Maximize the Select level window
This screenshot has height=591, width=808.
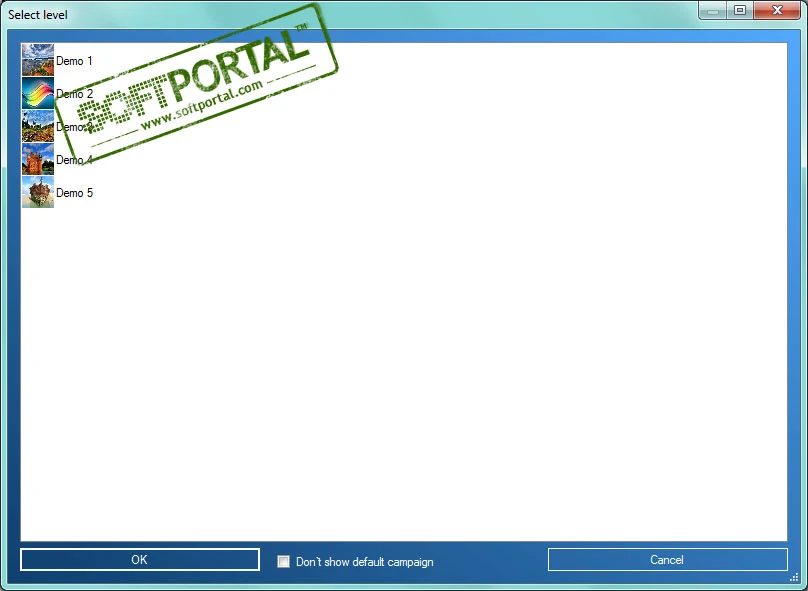pyautogui.click(x=740, y=10)
